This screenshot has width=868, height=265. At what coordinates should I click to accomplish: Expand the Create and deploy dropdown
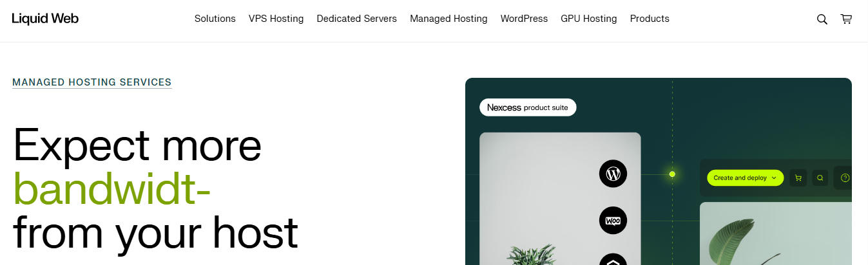745,178
